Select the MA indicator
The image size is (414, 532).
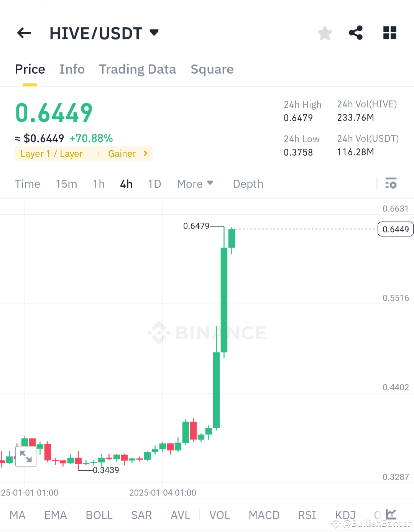point(17,515)
